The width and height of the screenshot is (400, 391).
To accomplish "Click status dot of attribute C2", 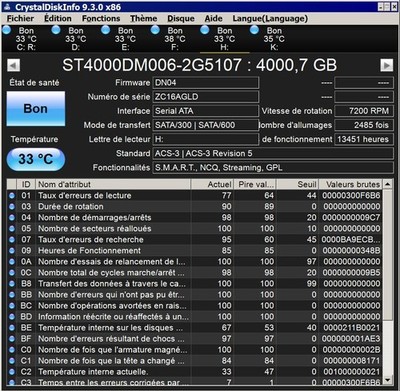I will [x=12, y=372].
